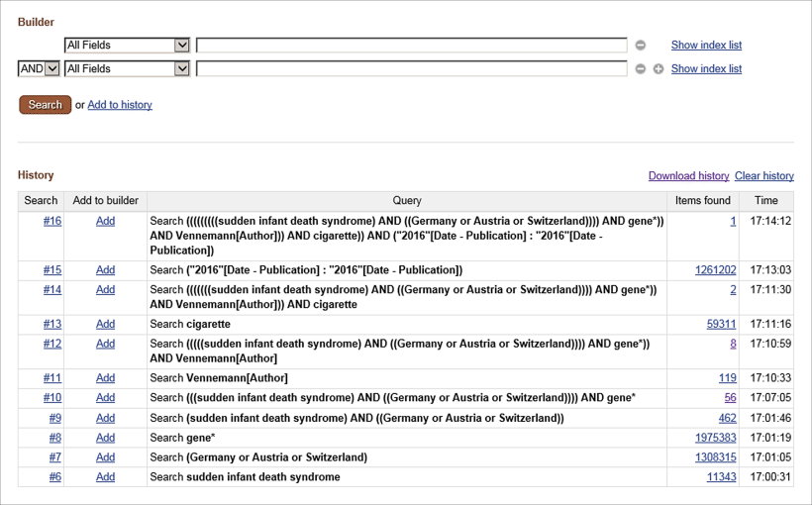The width and height of the screenshot is (812, 505).
Task: Open the 11343 items found result
Action: (x=721, y=477)
